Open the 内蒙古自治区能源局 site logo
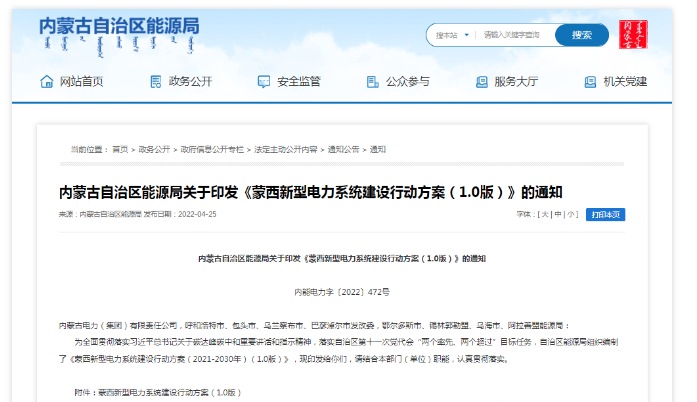Image resolution: width=697 pixels, height=402 pixels. click(x=118, y=28)
